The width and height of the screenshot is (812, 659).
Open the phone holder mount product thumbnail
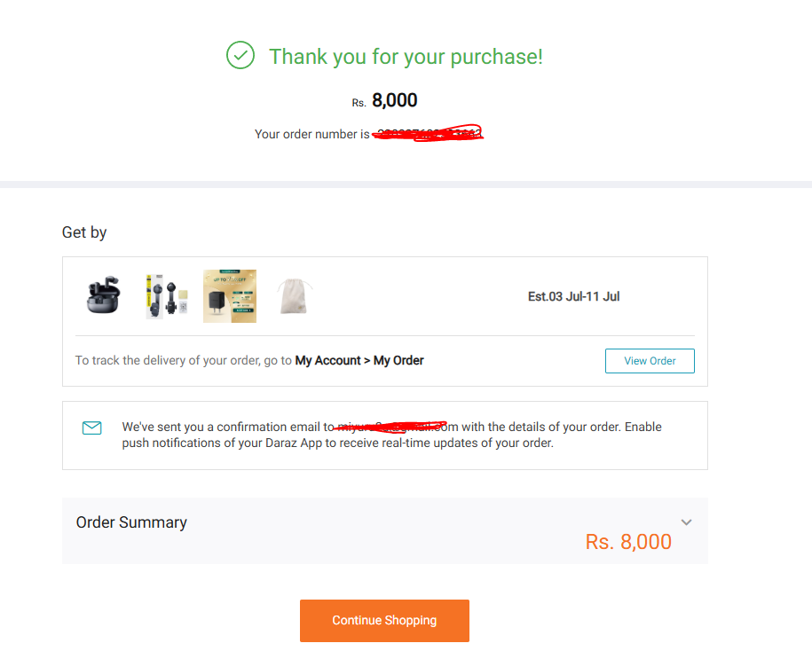tap(166, 296)
